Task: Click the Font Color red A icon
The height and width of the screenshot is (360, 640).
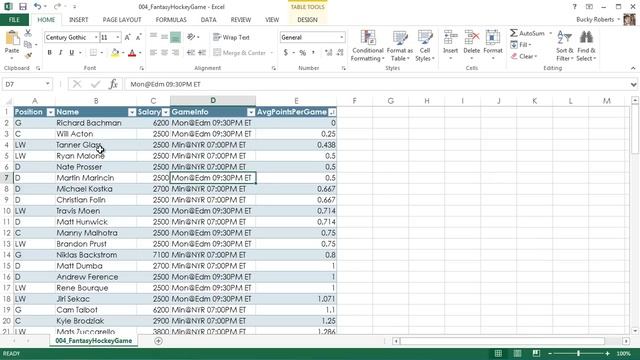Action: point(132,53)
